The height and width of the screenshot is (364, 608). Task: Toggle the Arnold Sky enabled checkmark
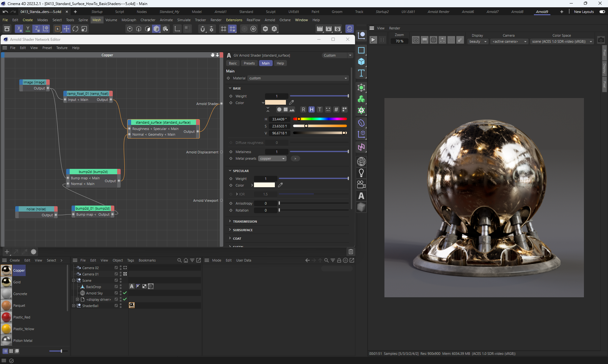coord(125,293)
